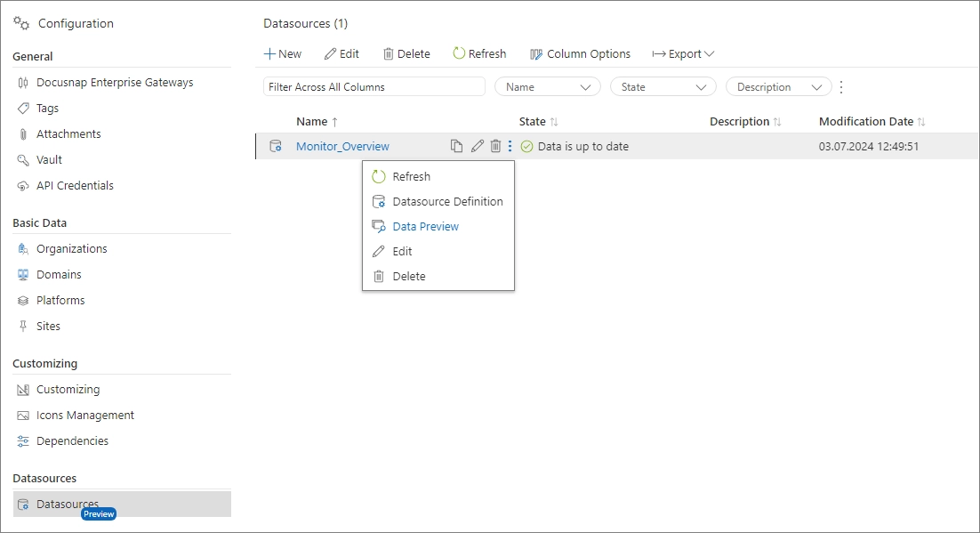The width and height of the screenshot is (980, 533).
Task: Select Datasource Definition in the context menu
Action: (x=447, y=201)
